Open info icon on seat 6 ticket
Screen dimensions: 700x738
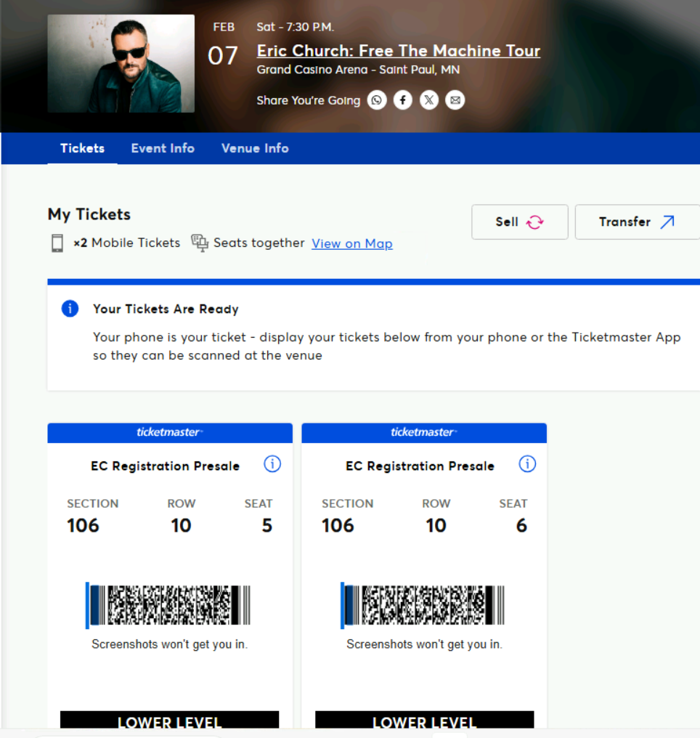[527, 464]
